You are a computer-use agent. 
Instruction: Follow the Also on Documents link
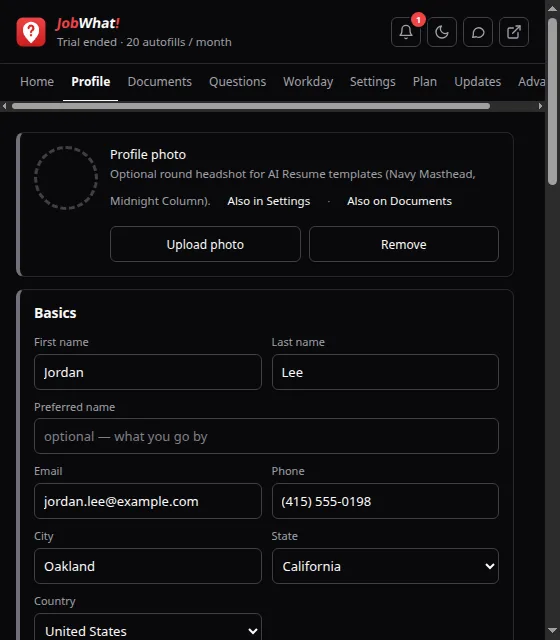tap(399, 201)
